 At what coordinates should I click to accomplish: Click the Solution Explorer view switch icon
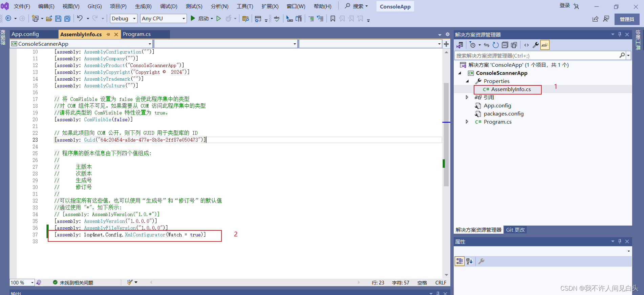pos(460,45)
